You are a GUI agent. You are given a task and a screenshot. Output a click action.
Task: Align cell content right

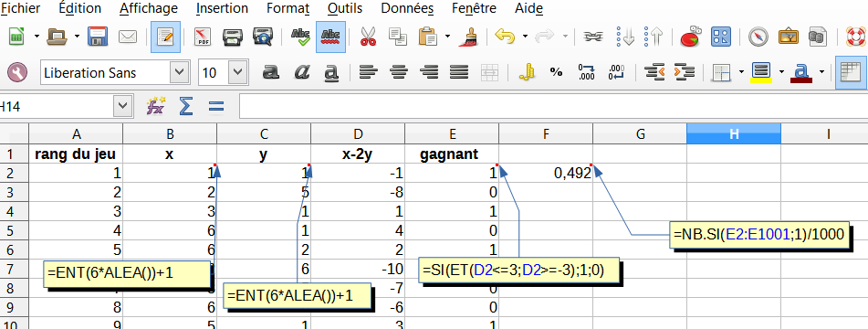[429, 72]
